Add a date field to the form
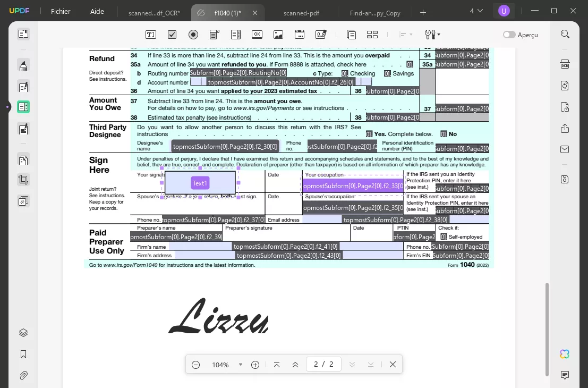Screen dimensions: 588x388 pyautogui.click(x=299, y=35)
